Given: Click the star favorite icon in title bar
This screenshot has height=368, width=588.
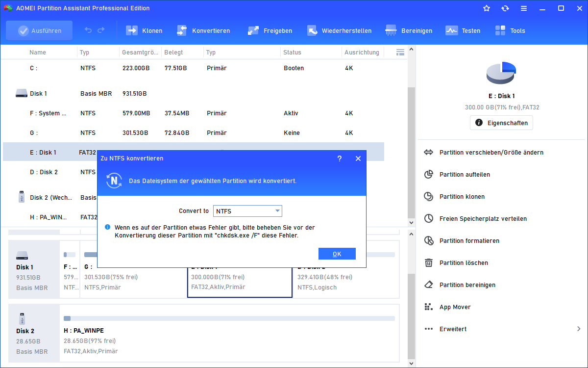Looking at the screenshot, I should point(487,8).
